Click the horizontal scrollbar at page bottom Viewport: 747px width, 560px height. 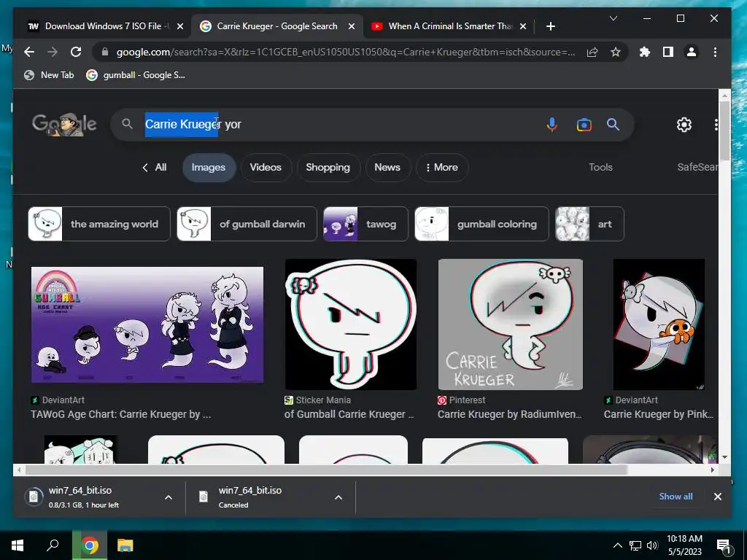[x=326, y=470]
